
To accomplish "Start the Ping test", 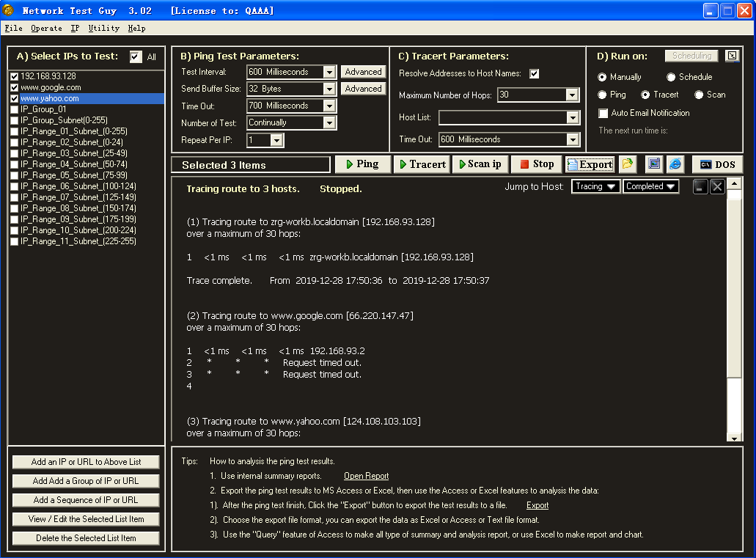I will tap(362, 164).
